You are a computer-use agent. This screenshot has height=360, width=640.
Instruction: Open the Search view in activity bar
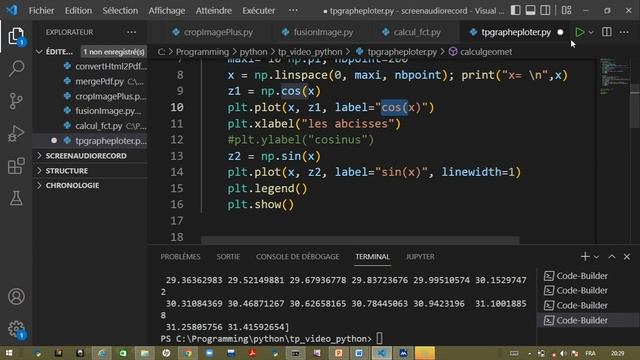(16, 69)
